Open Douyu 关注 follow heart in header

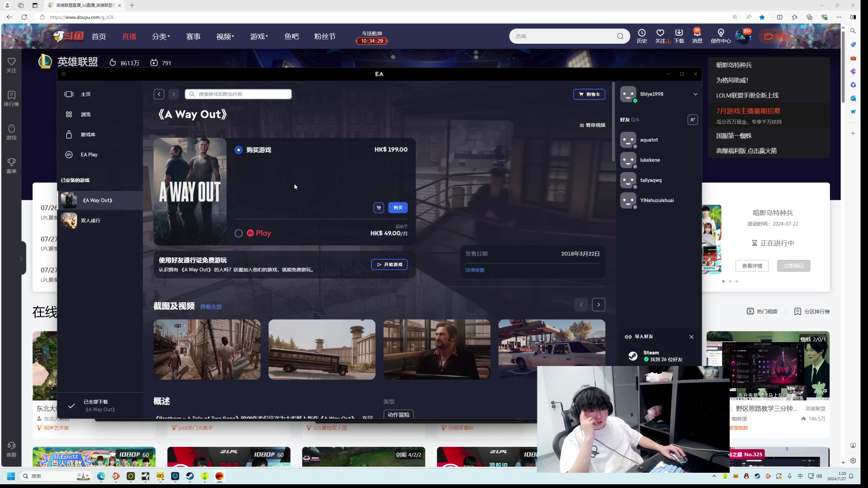[660, 36]
